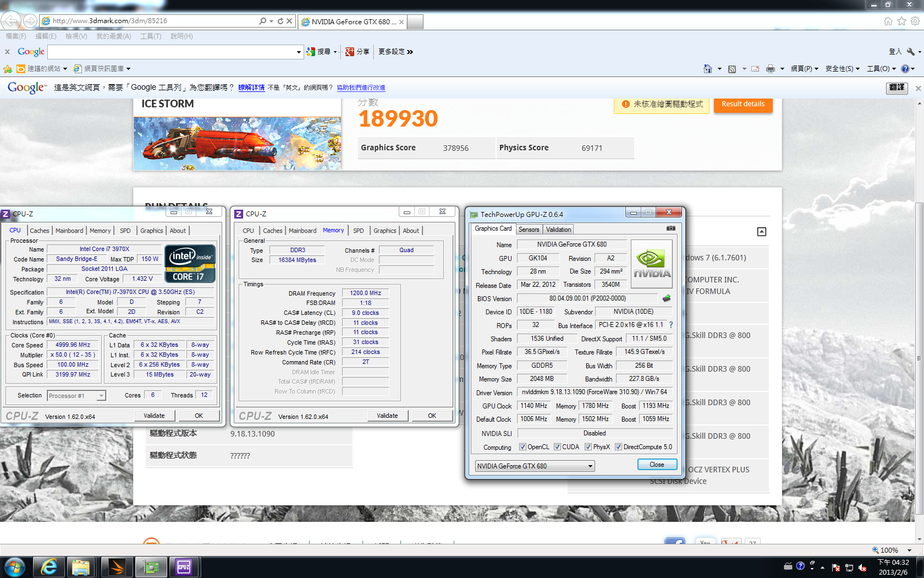Image resolution: width=924 pixels, height=578 pixels.
Task: Switch to Sensors tab in GPU-Z
Action: (x=529, y=230)
